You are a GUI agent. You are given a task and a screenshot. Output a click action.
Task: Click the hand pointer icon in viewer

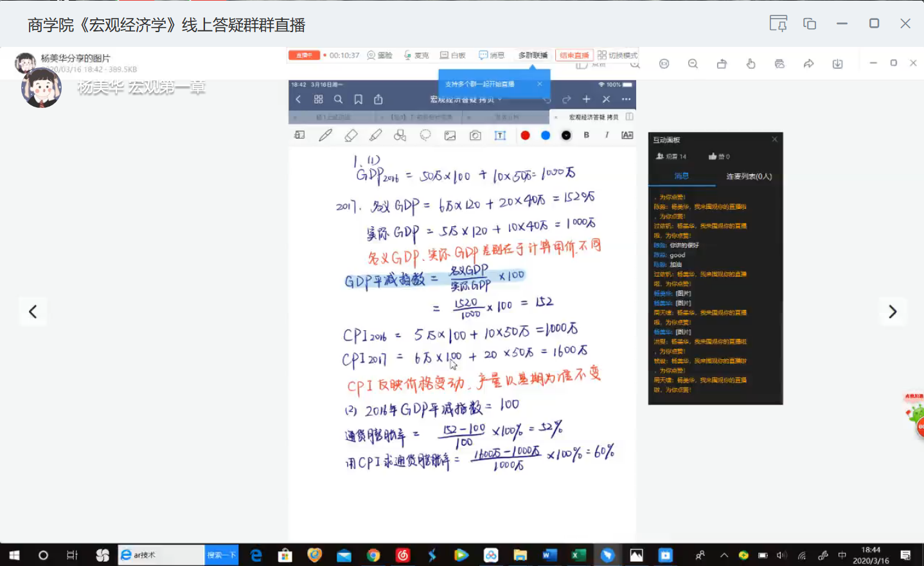[751, 64]
